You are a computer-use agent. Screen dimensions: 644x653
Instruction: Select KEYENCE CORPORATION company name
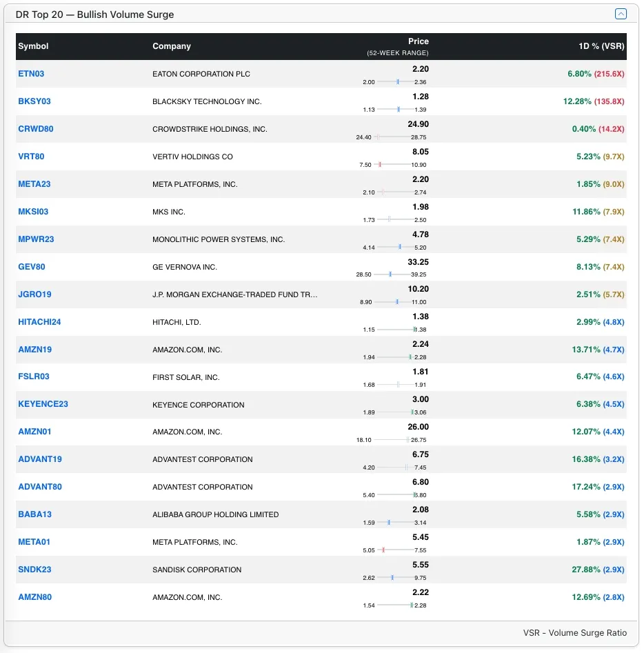coord(199,405)
